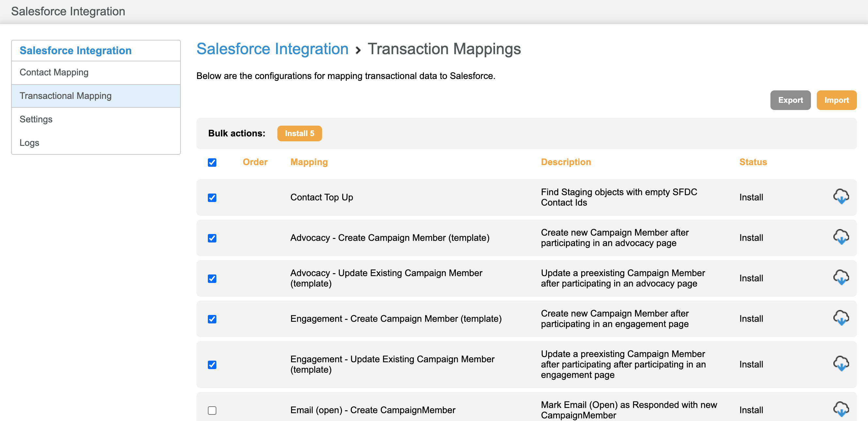Click the download icon for Email (open) mapping
This screenshot has height=421, width=868.
[841, 410]
